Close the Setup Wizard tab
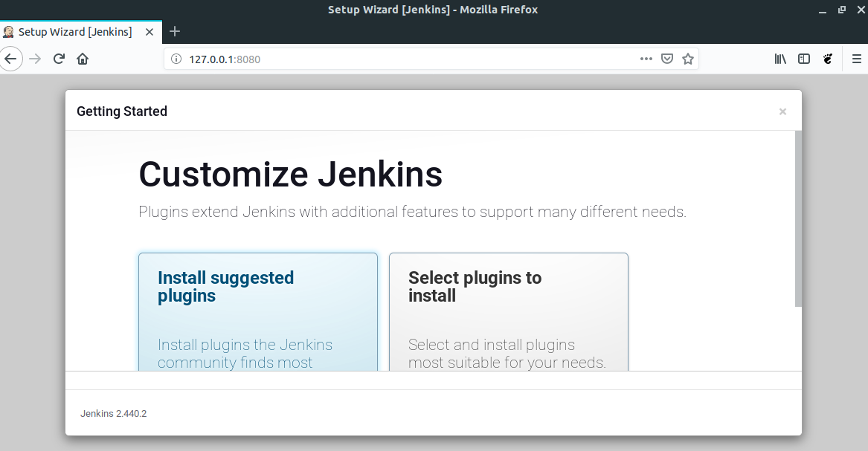Image resolution: width=868 pixels, height=451 pixels. click(x=150, y=32)
